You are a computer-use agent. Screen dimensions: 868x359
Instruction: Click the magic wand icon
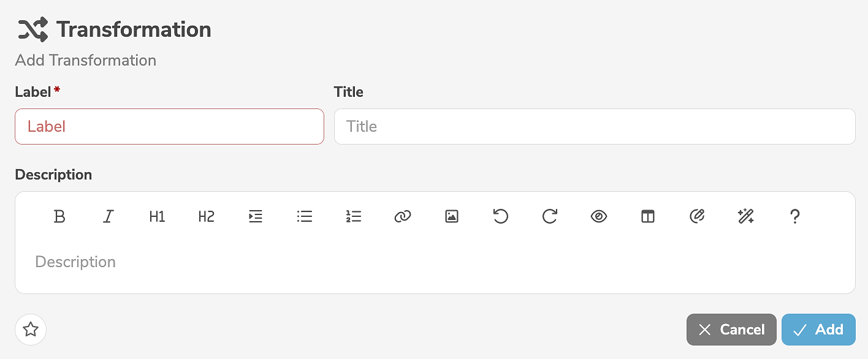746,216
